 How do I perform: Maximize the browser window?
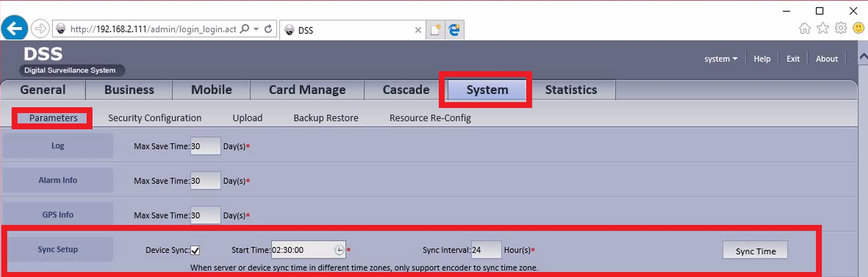click(819, 11)
